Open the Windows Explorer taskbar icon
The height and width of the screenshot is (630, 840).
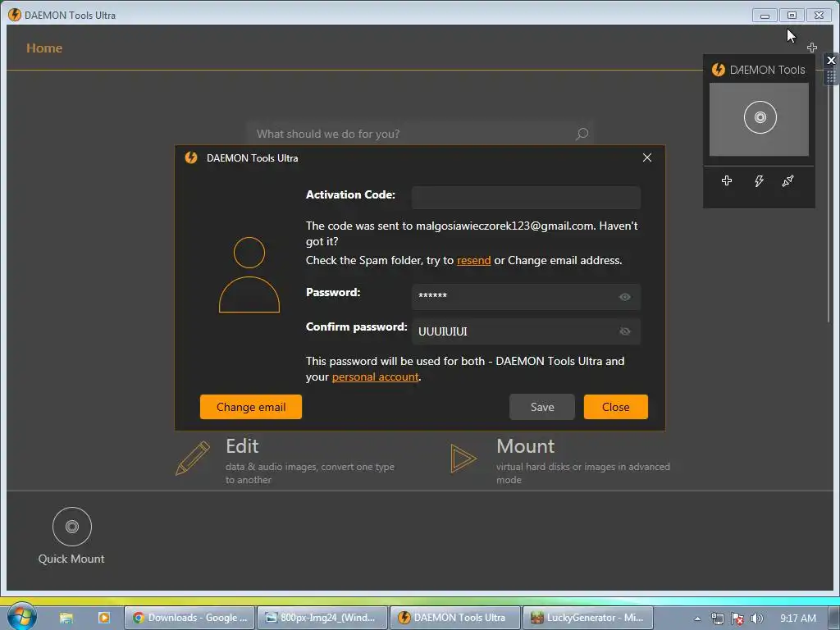66,618
